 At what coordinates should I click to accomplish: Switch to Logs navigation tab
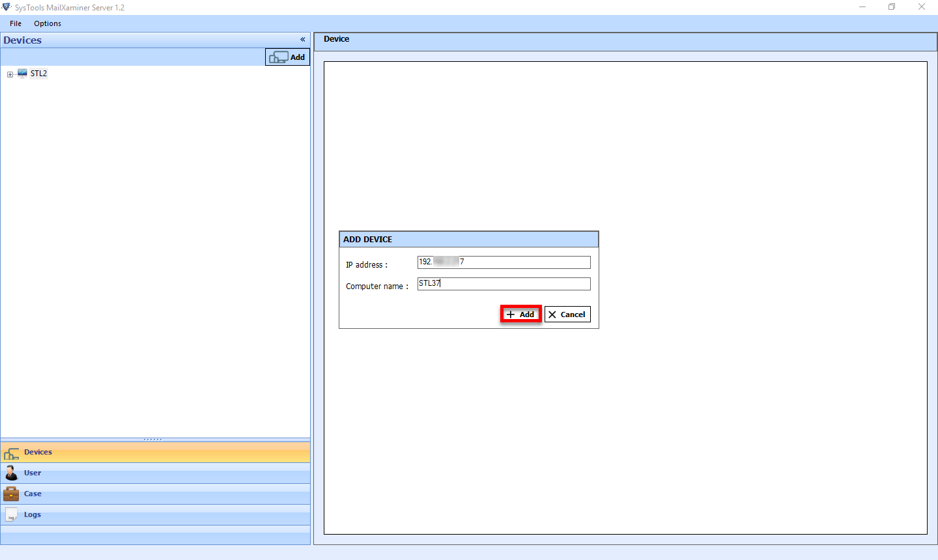tap(155, 515)
